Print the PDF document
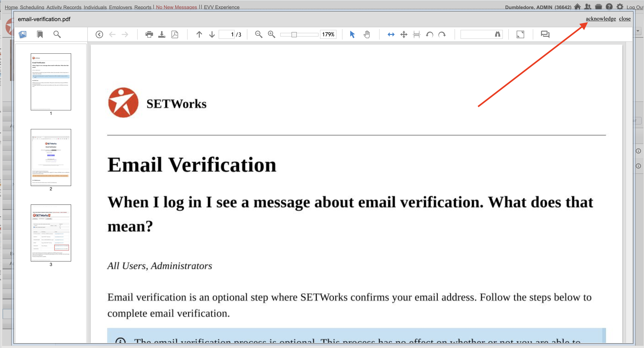 coord(149,34)
